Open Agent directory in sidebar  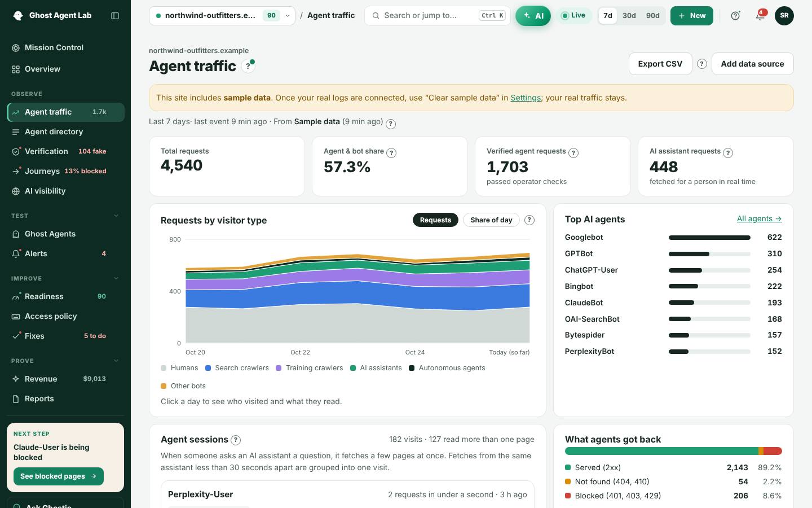click(x=65, y=132)
